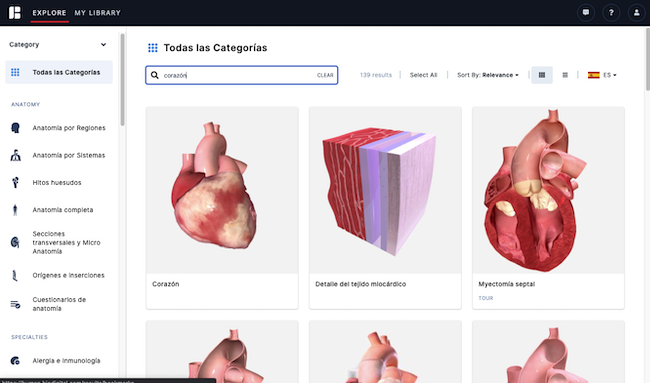
Task: Open Alergia e Inmunología specialty icon
Action: click(15, 361)
